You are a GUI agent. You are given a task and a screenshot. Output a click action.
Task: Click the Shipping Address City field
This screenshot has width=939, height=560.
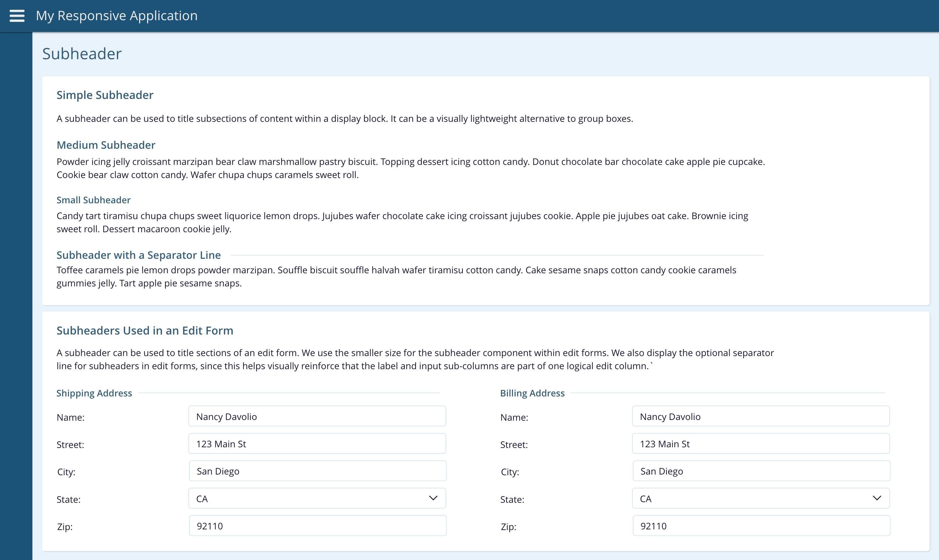317,471
